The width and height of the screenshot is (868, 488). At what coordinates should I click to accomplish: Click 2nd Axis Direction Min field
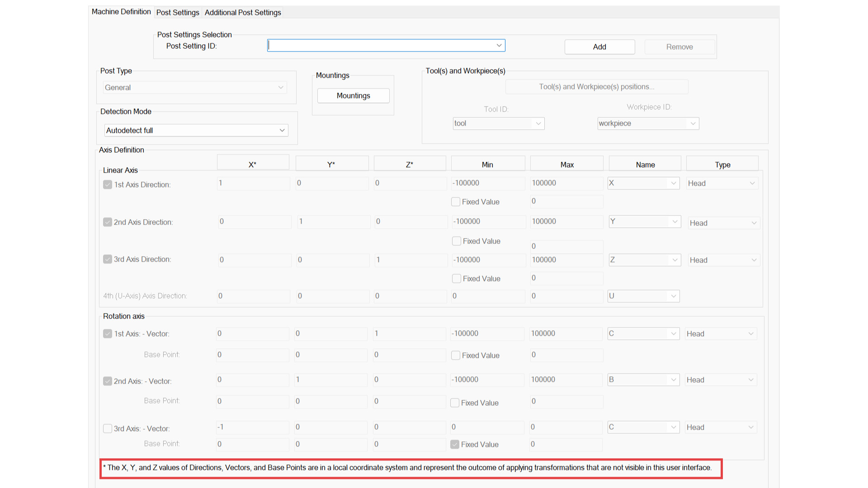click(x=489, y=221)
